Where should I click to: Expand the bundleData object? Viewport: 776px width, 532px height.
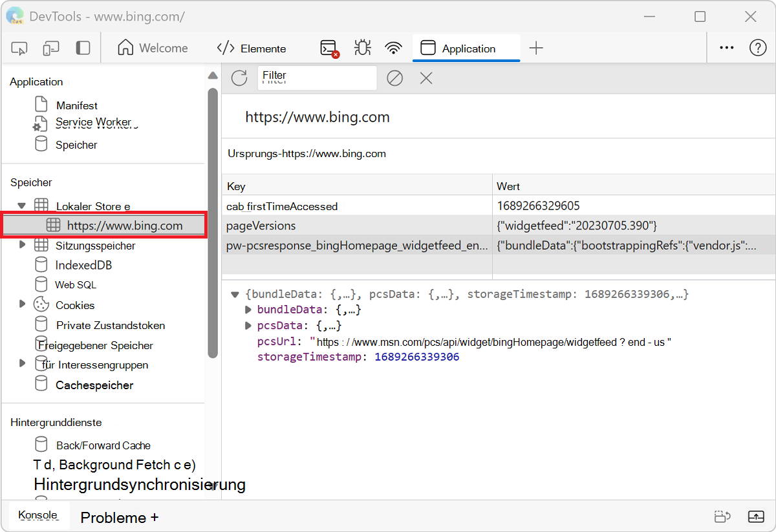click(248, 310)
